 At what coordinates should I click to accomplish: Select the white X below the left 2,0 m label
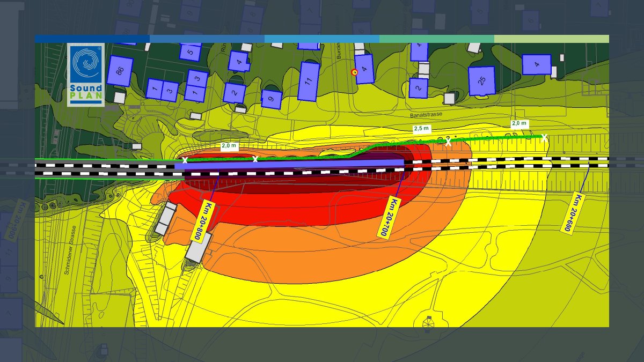click(255, 159)
